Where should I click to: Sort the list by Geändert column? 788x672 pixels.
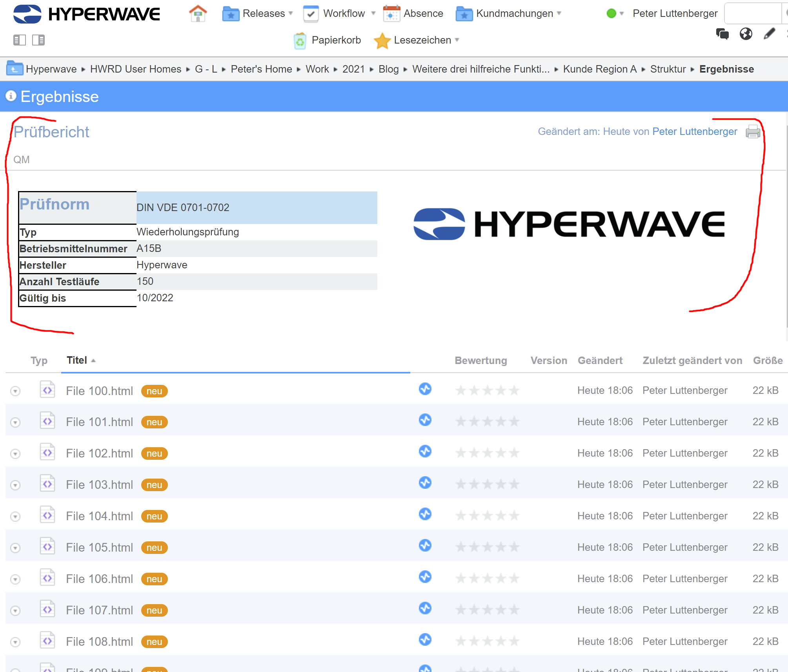coord(600,361)
